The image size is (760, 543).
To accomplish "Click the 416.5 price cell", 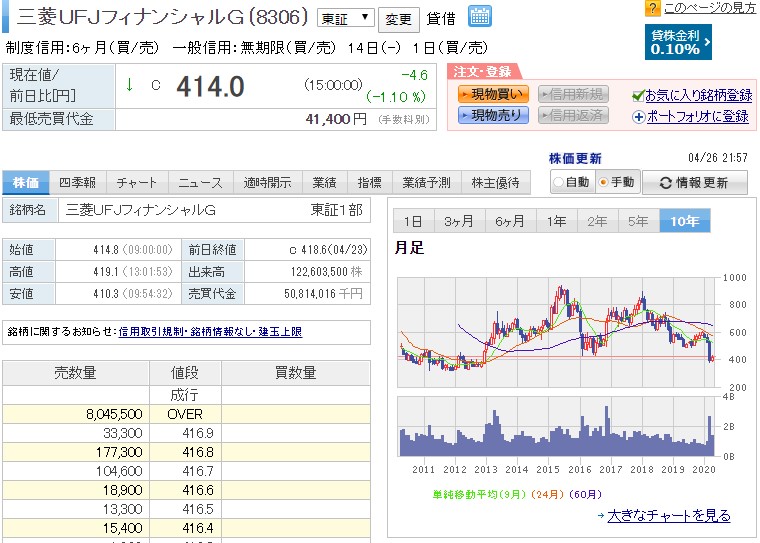I will [185, 509].
